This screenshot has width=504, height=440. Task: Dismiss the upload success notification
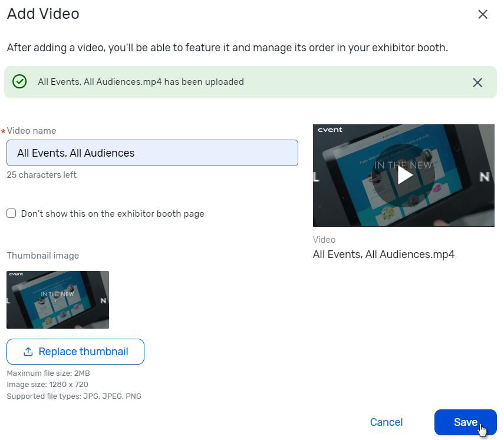477,82
